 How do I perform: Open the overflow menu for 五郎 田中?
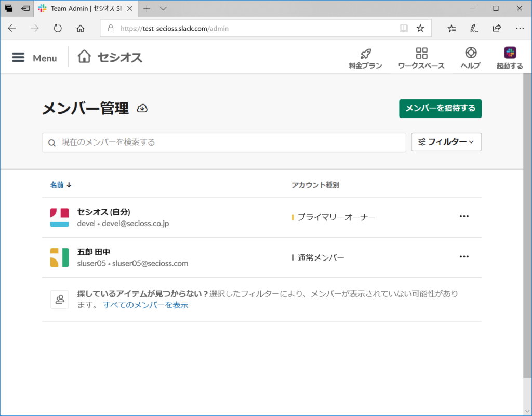tap(464, 256)
